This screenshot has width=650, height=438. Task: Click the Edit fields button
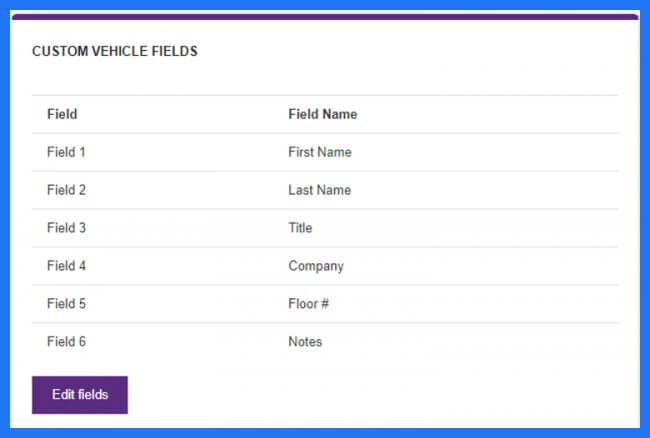pos(80,394)
